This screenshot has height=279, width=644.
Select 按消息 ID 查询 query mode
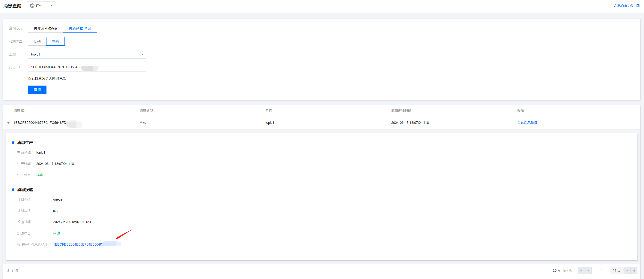pos(80,28)
